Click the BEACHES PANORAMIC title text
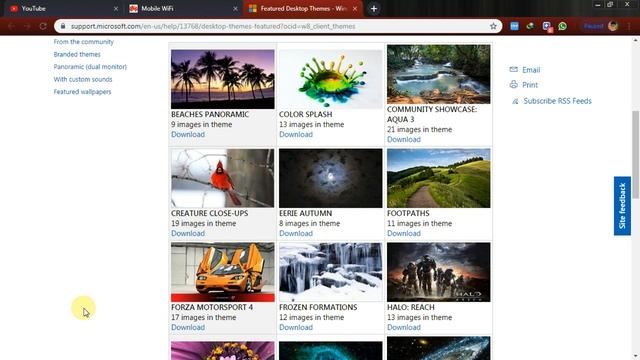Screen dimensions: 640x360 (210, 114)
